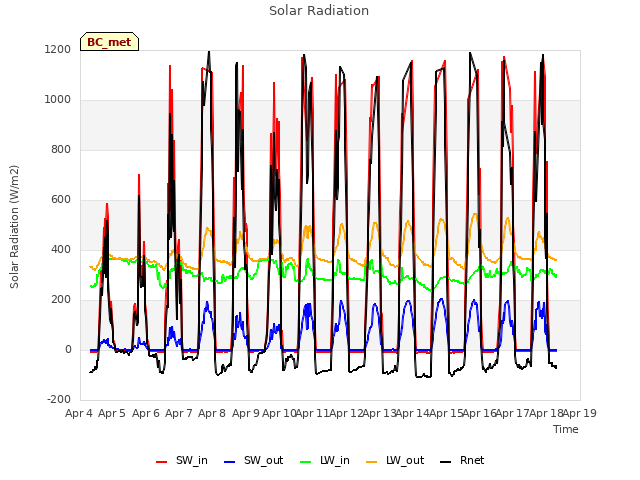This screenshot has width=640, height=480.
Task: Click the 200 y-axis tick label
Action: (x=61, y=300)
